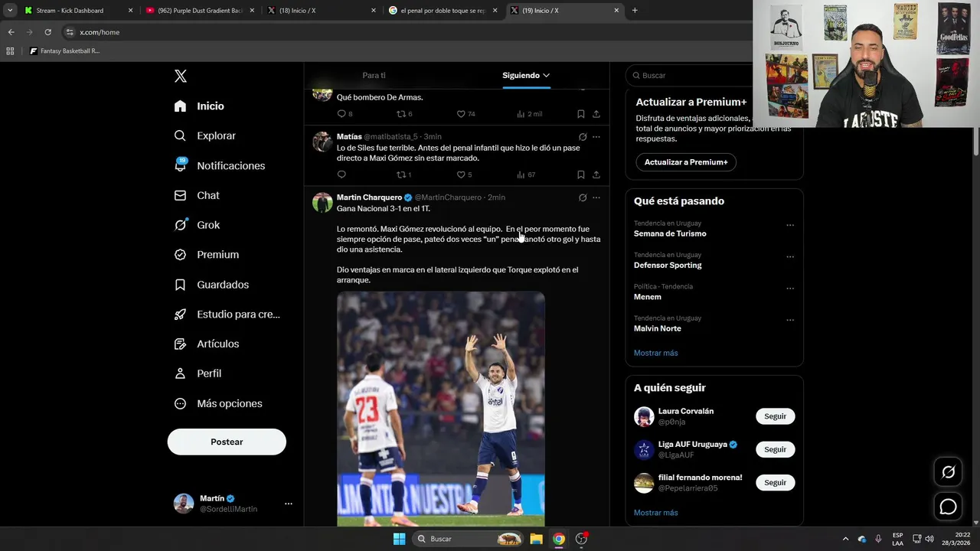
Task: Open Explorar from sidebar
Action: [205, 135]
